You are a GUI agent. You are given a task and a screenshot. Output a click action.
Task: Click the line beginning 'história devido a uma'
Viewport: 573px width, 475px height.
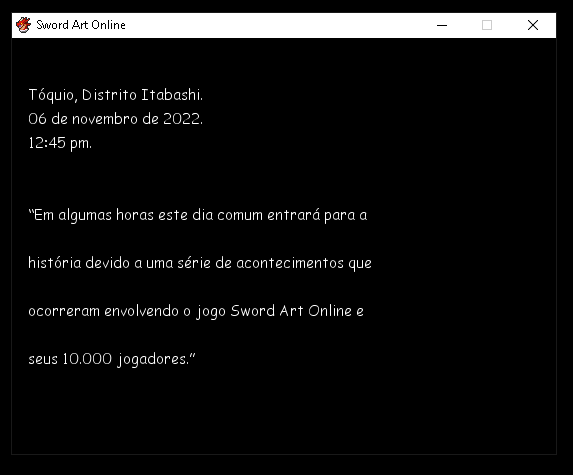point(200,263)
